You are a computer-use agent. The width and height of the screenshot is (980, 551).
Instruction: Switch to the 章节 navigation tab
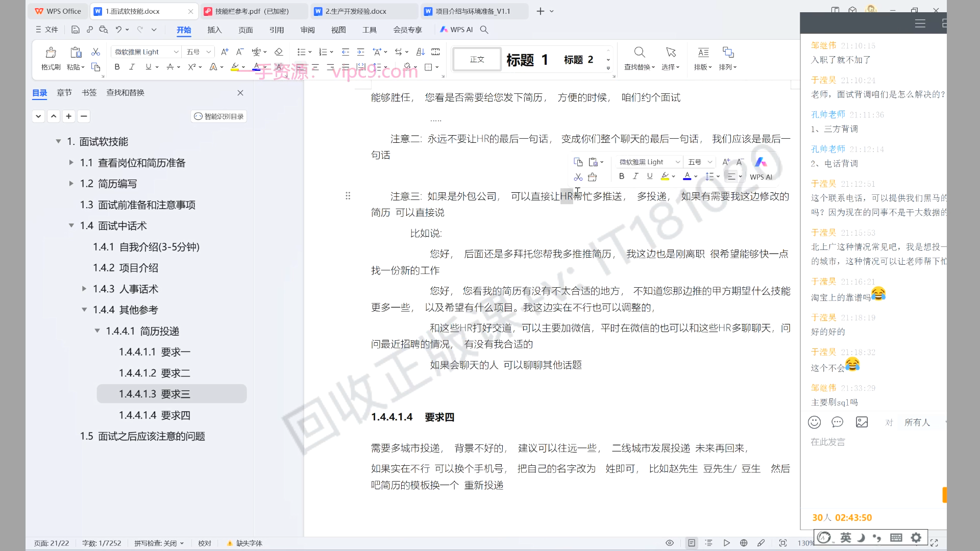pos(64,93)
